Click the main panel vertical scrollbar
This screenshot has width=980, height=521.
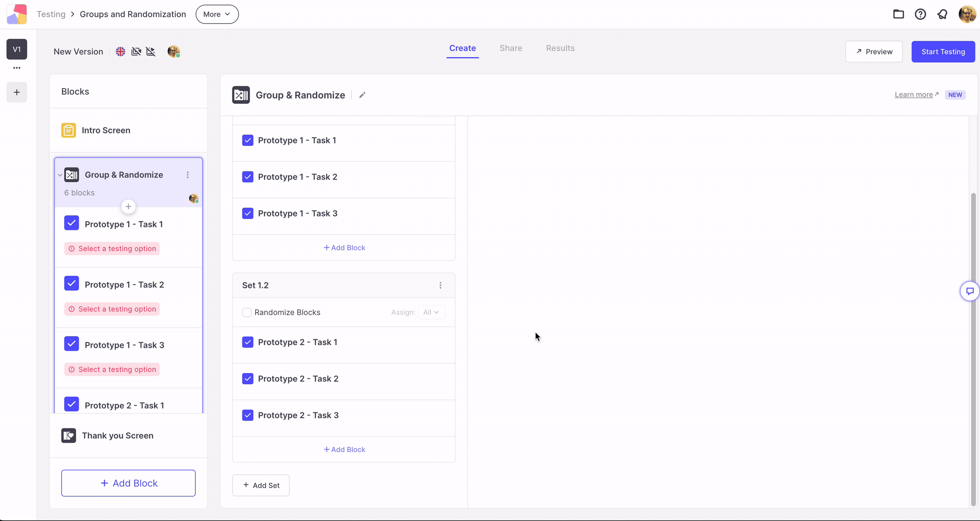coord(973,349)
